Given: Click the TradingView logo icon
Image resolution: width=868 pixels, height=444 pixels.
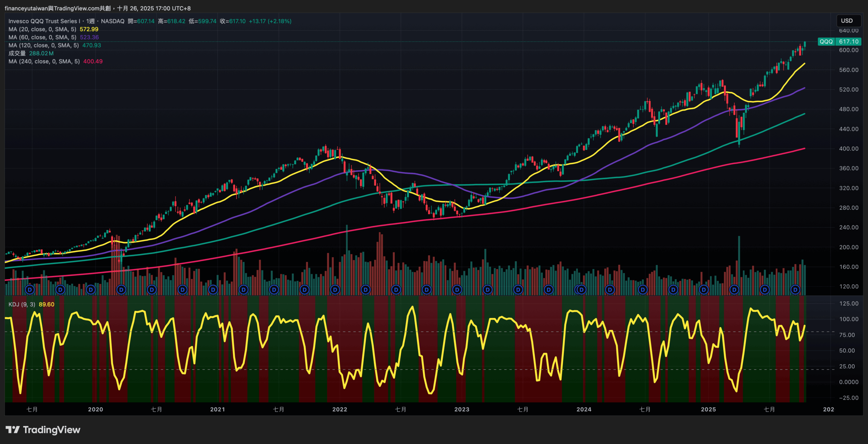Looking at the screenshot, I should [x=13, y=430].
